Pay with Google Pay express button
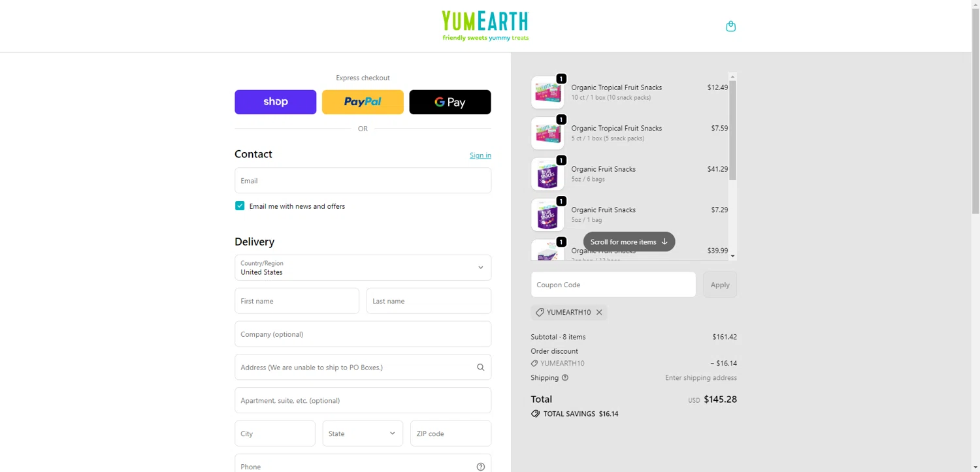 (x=450, y=102)
